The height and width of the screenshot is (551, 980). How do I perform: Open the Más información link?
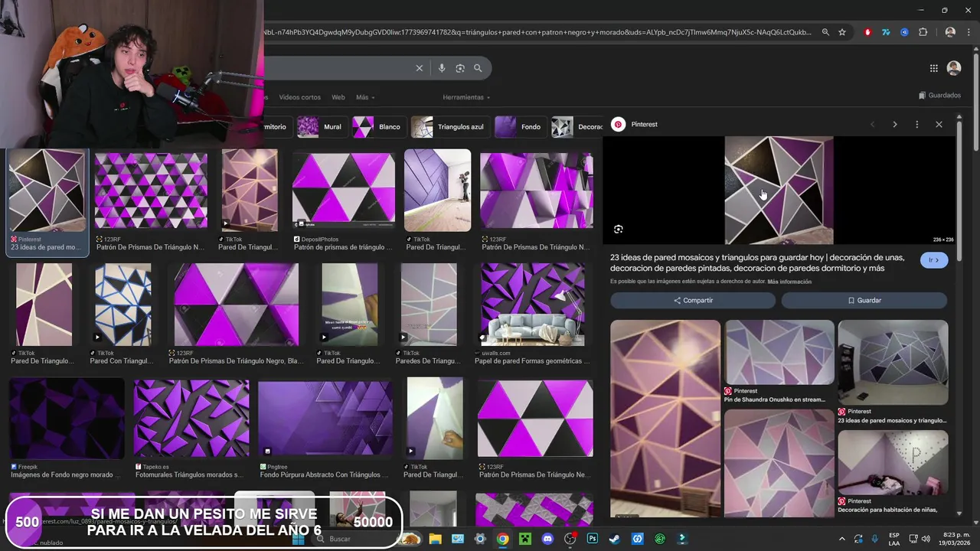click(x=789, y=282)
